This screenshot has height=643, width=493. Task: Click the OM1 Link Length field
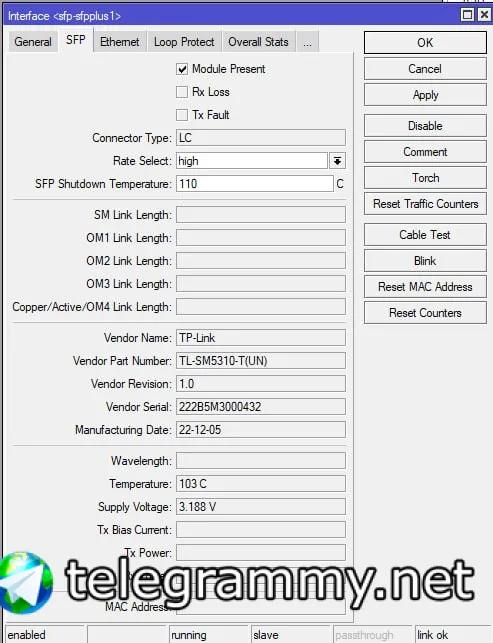point(261,238)
